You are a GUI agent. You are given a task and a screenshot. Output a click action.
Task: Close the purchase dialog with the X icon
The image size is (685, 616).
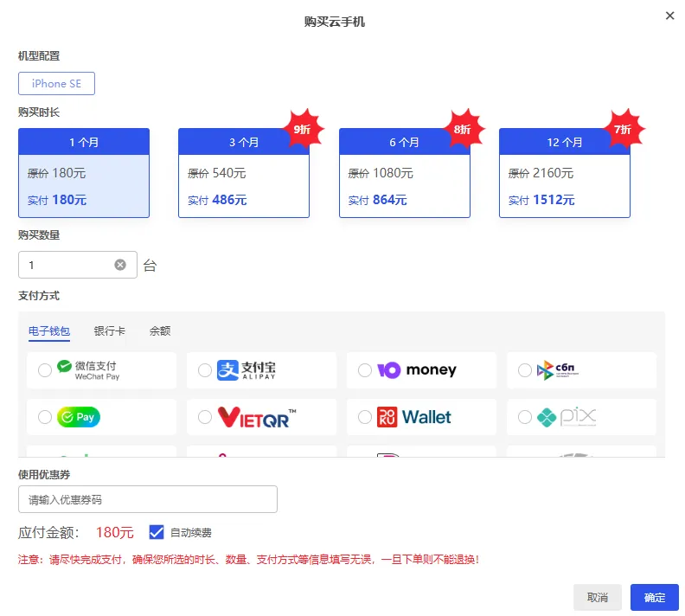coord(669,16)
